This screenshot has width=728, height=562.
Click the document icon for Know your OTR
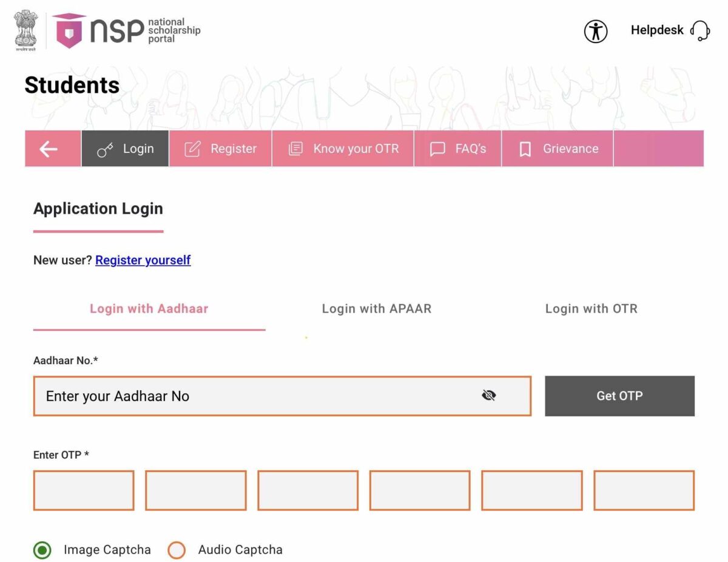click(295, 149)
